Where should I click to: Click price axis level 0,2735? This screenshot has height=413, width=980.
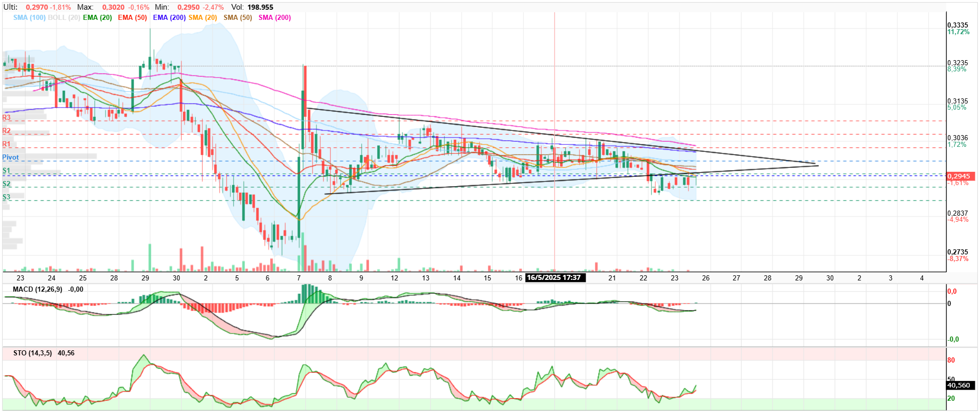[x=958, y=252]
